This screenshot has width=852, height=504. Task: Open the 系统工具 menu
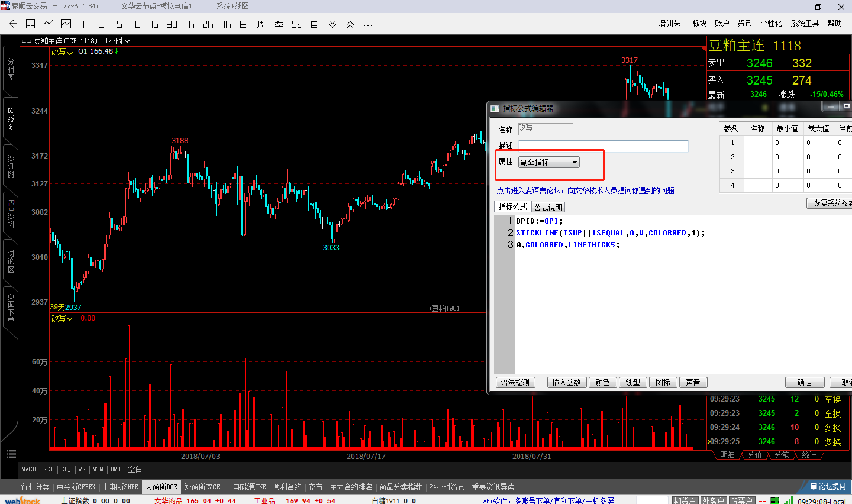805,23
